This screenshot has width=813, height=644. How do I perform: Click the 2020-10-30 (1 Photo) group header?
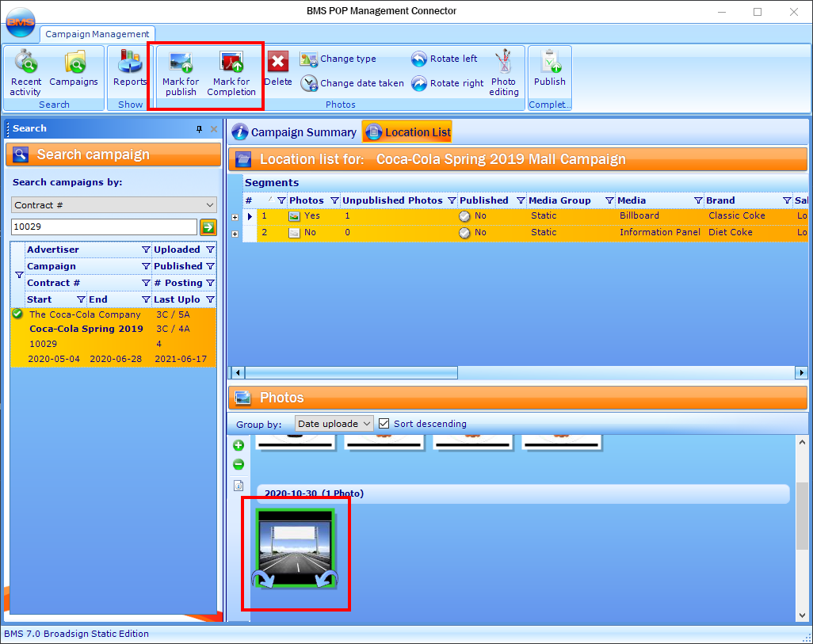pos(523,493)
